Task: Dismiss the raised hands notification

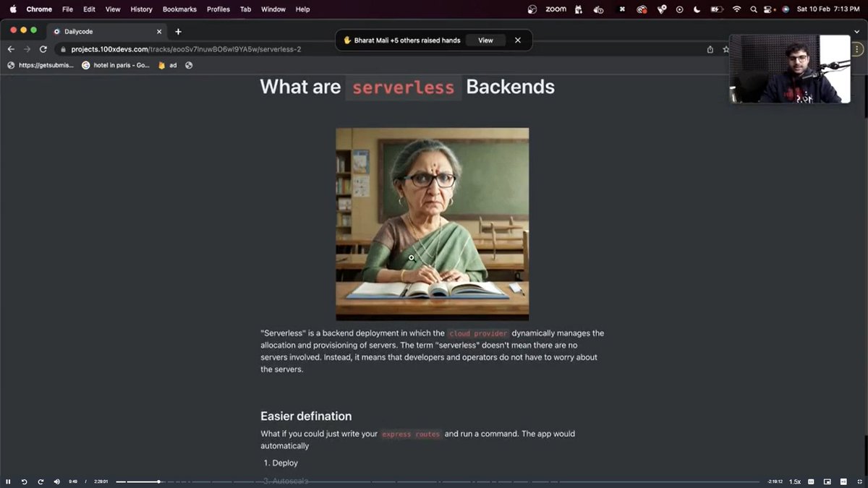Action: (518, 40)
